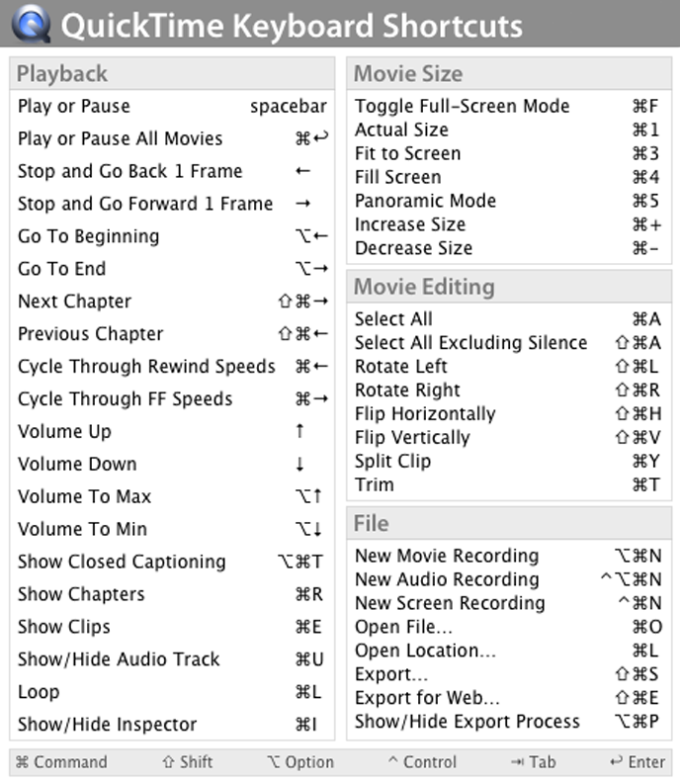Click the Tab symbol in the legend
680x784 pixels.
[517, 762]
